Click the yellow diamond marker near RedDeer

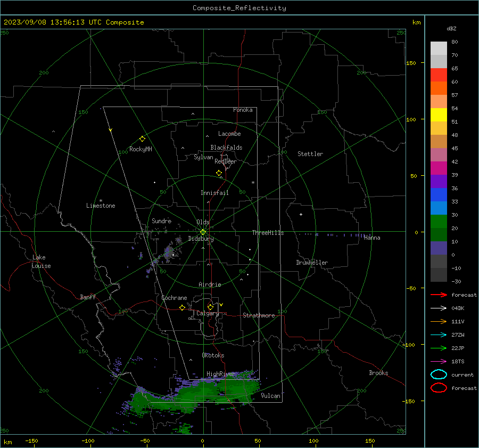(x=219, y=173)
